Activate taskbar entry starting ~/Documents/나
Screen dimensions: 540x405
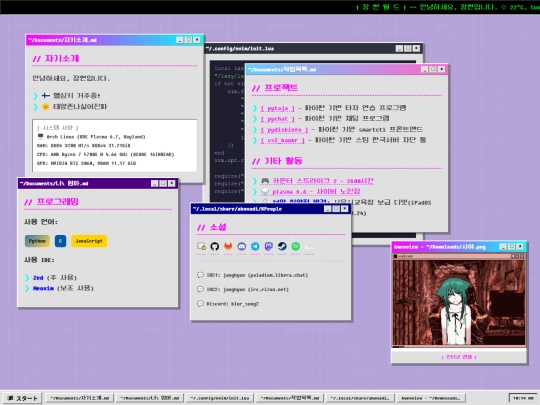tap(149, 398)
